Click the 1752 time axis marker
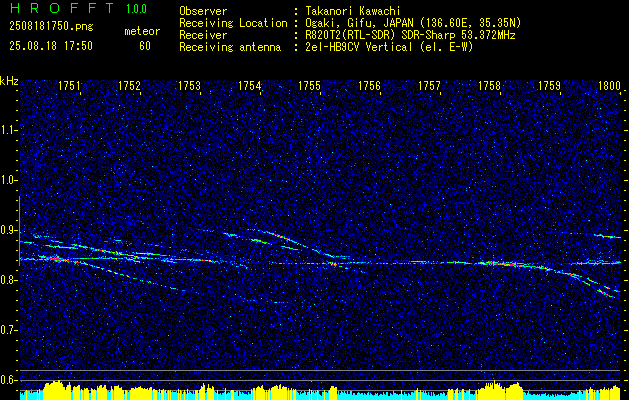This screenshot has width=629, height=400. tap(130, 86)
